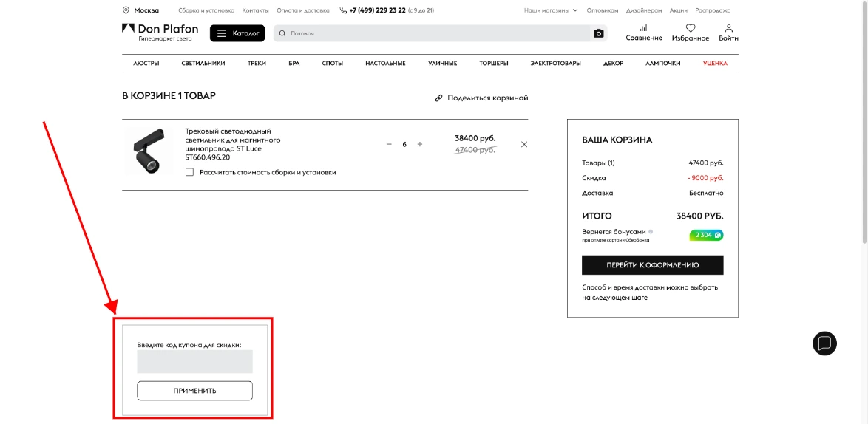Click the hamburger icon in Каталог button
Image resolution: width=868 pixels, height=424 pixels.
[221, 33]
